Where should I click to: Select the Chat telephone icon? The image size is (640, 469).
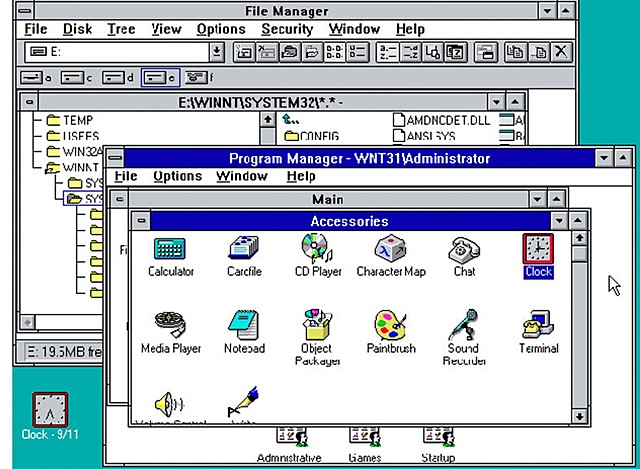pos(464,250)
